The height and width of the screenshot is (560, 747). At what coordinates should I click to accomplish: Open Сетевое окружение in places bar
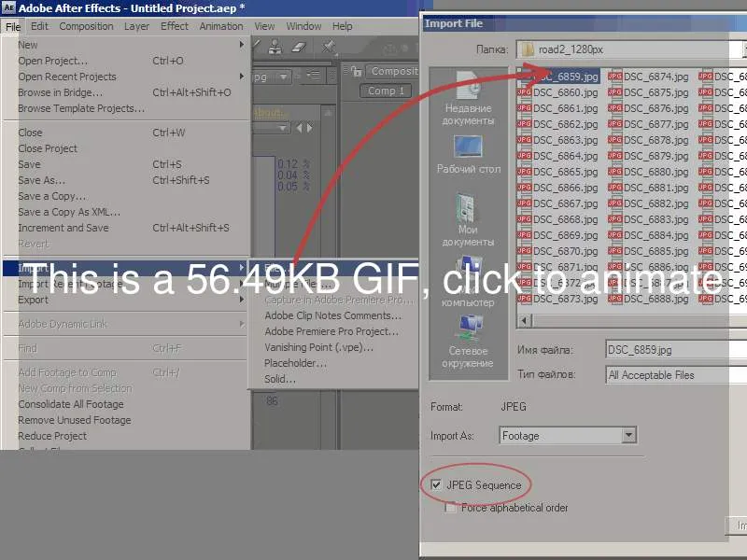tap(468, 342)
